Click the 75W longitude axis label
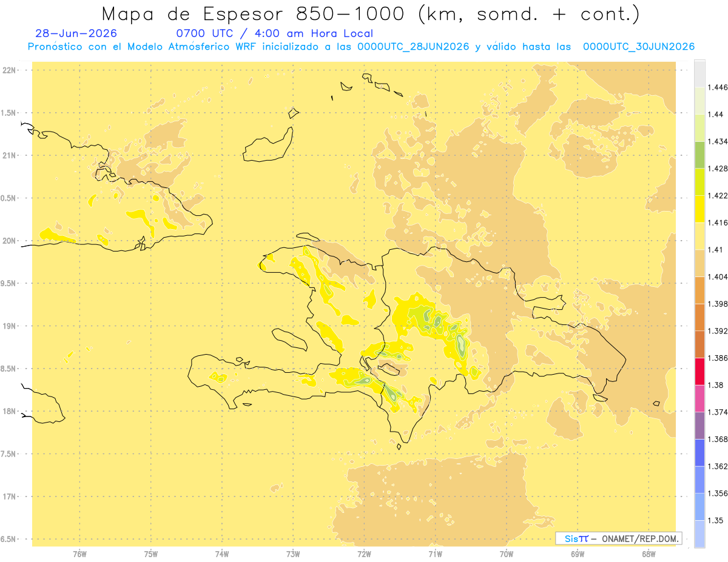The width and height of the screenshot is (728, 562). point(151,554)
